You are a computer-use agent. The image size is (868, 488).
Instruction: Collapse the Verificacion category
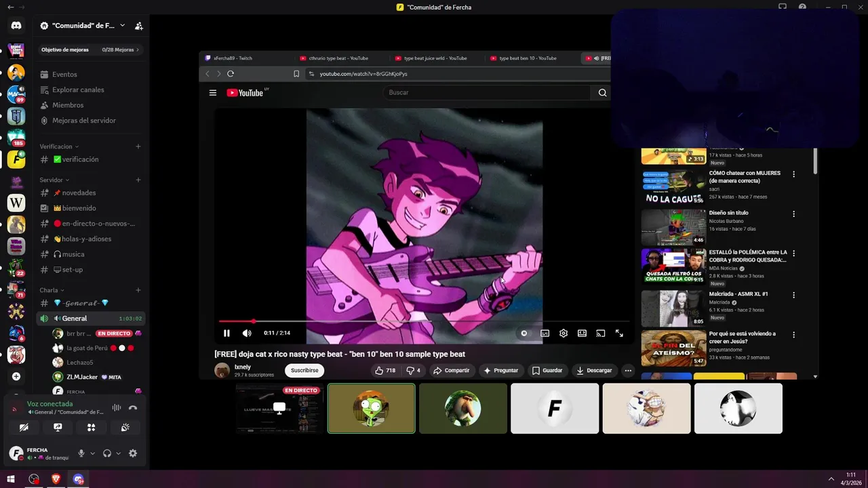coord(59,146)
